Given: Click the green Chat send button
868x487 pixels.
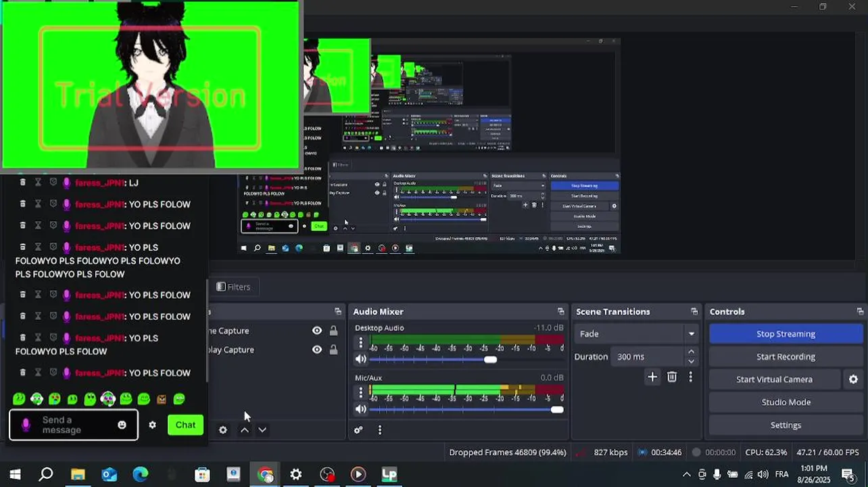Looking at the screenshot, I should [185, 425].
